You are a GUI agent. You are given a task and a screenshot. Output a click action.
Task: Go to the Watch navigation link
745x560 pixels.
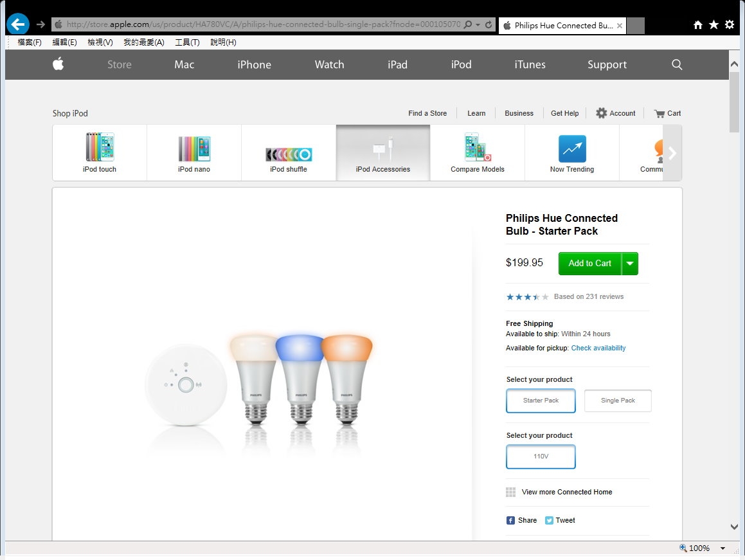point(329,65)
